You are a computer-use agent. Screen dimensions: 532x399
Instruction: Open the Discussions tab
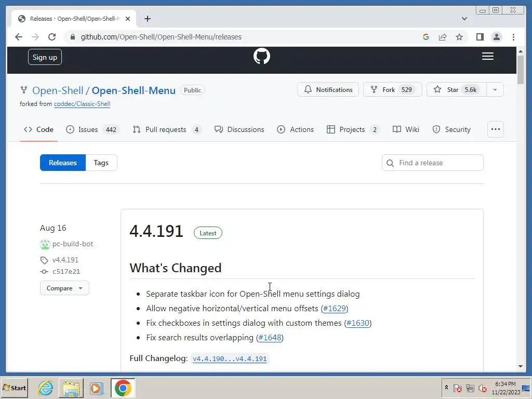pyautogui.click(x=239, y=129)
